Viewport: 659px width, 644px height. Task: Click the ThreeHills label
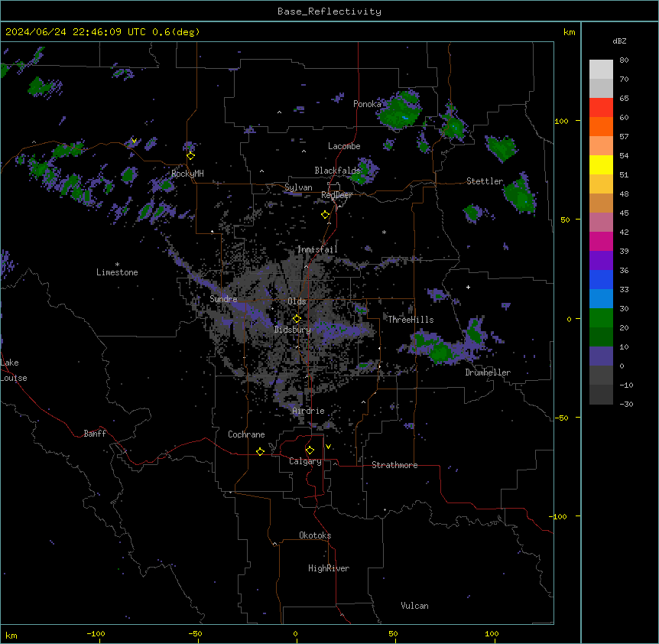tap(411, 320)
